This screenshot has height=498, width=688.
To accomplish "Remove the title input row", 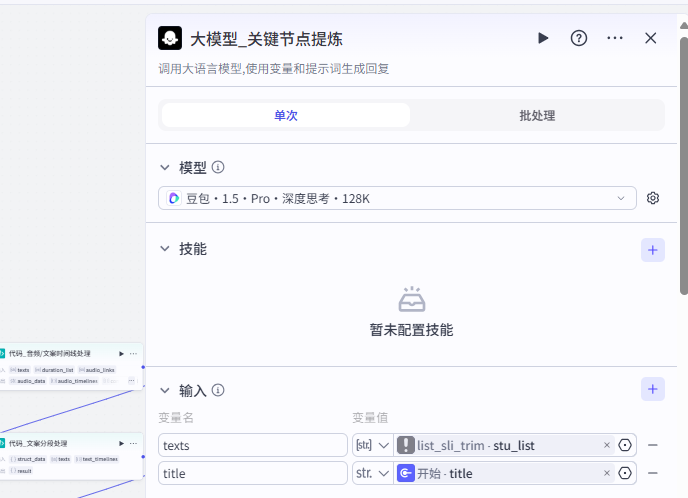I will (x=653, y=473).
